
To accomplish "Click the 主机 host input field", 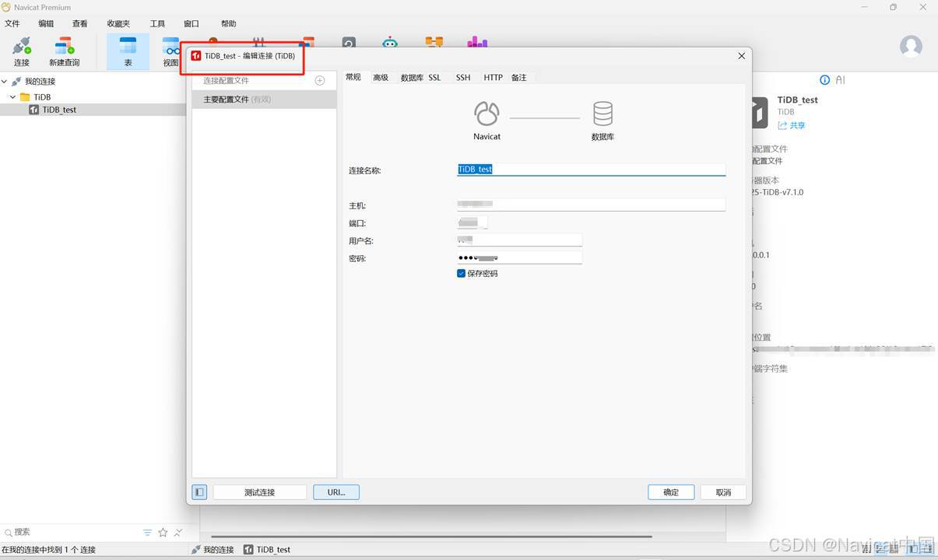I will [x=591, y=205].
